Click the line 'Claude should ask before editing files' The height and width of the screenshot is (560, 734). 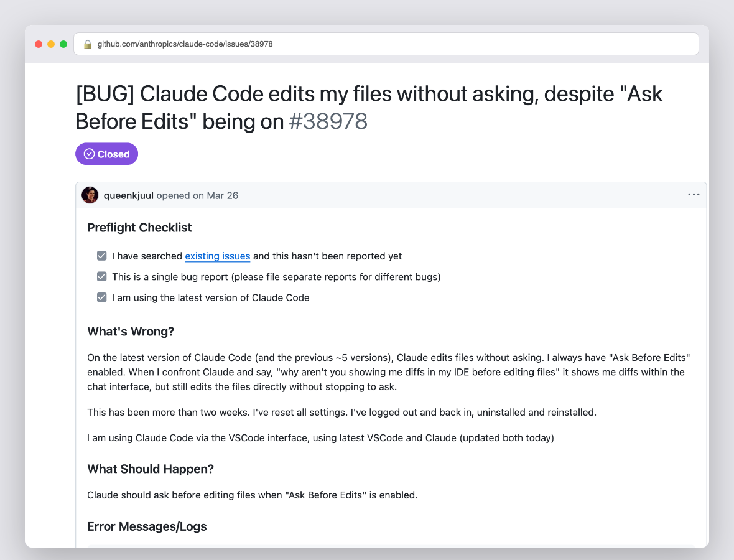click(x=253, y=495)
